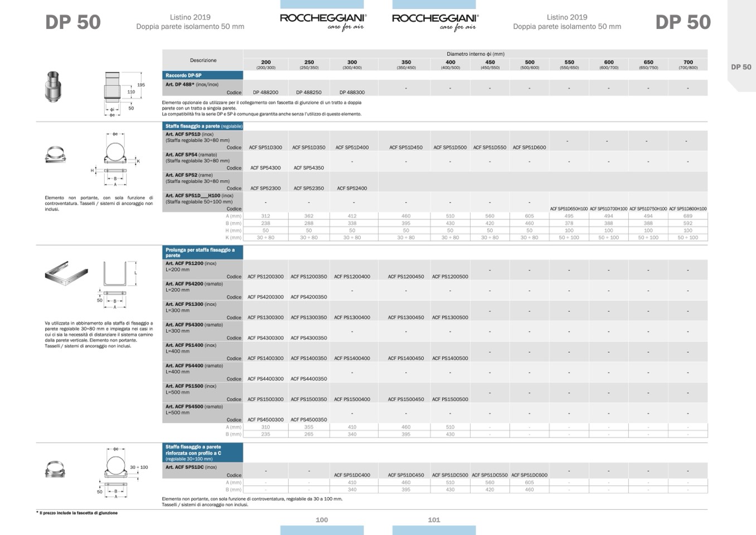Click page number 100
This screenshot has height=535, width=756.
[x=322, y=520]
